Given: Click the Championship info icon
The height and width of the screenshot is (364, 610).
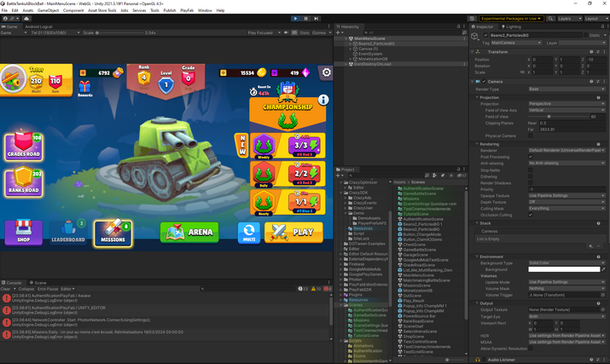Looking at the screenshot, I should 323,100.
